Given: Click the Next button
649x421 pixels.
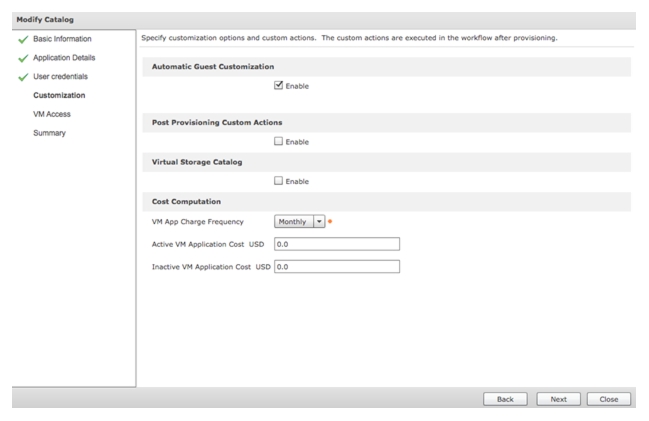Looking at the screenshot, I should click(558, 399).
